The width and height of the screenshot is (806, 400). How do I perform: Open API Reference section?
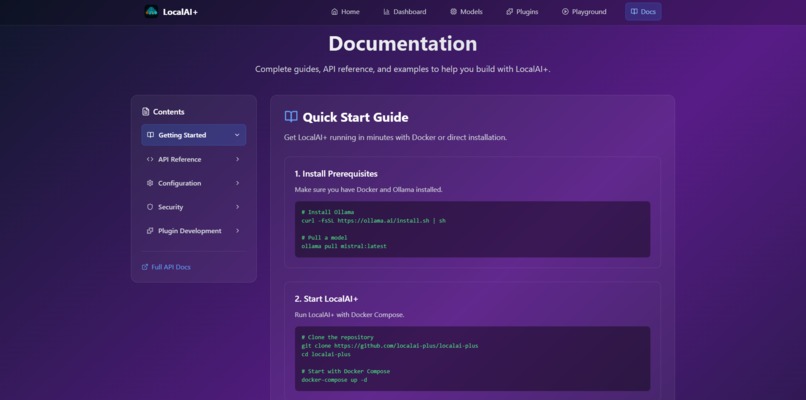pos(194,159)
